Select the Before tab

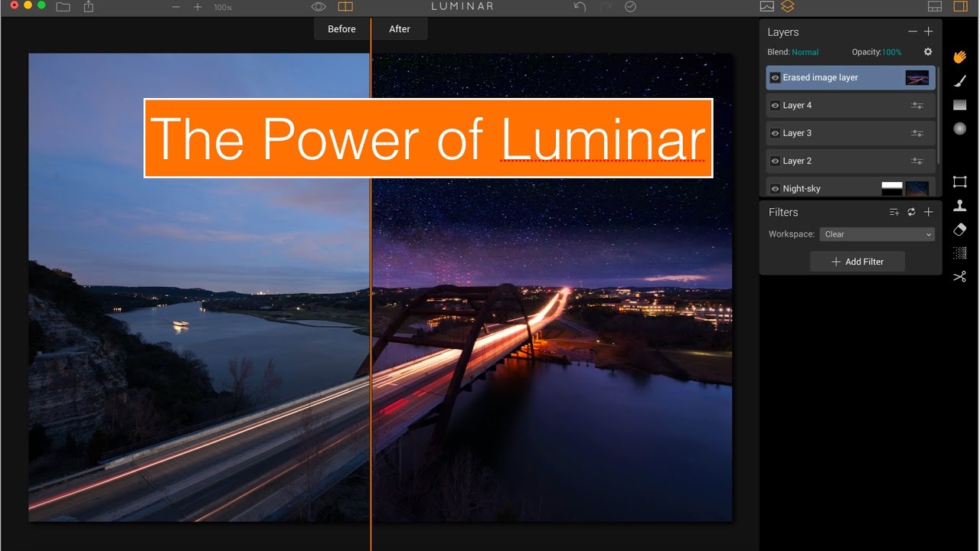tap(341, 29)
